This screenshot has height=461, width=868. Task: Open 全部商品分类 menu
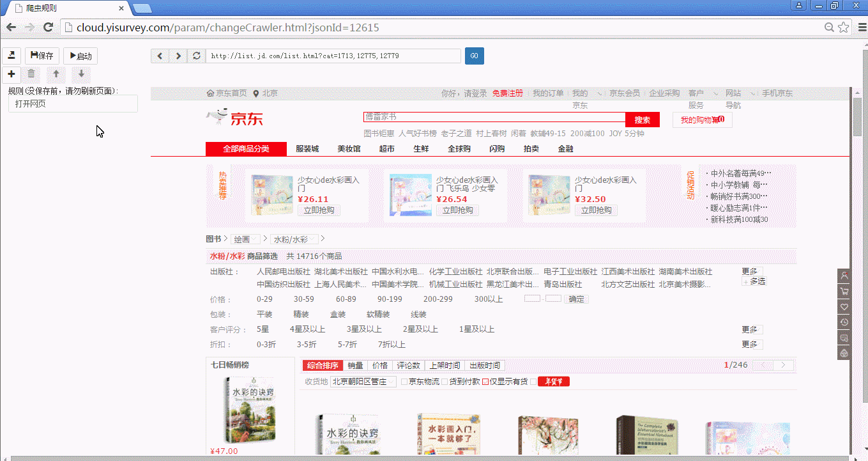tap(246, 149)
